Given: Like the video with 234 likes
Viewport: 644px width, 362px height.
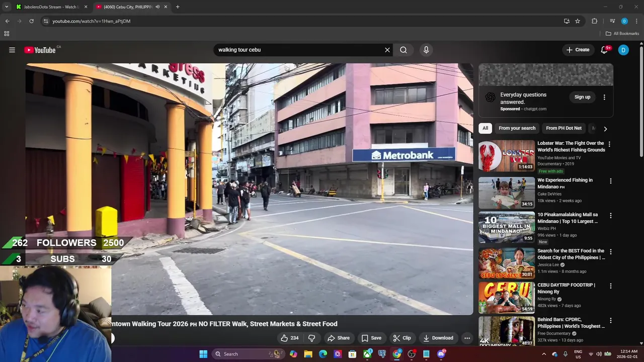Looking at the screenshot, I should (290, 338).
